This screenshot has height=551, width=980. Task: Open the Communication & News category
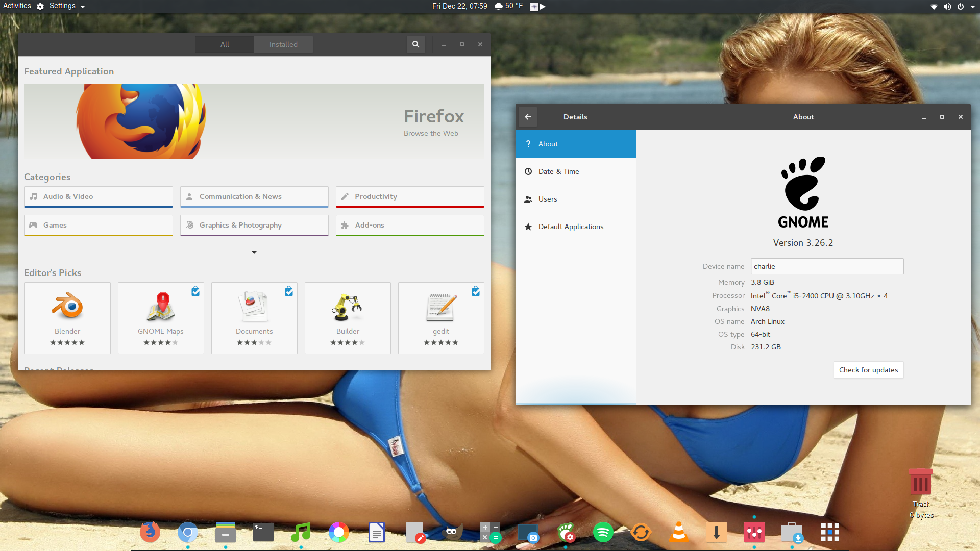click(254, 197)
